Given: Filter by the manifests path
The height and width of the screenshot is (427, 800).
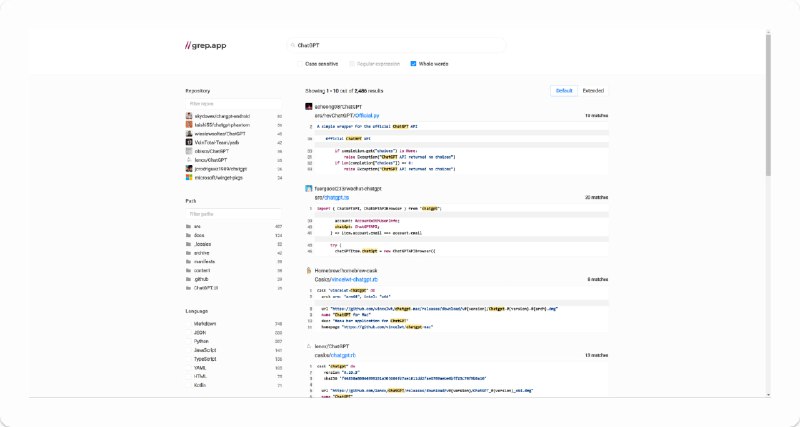Looking at the screenshot, I should coord(204,261).
